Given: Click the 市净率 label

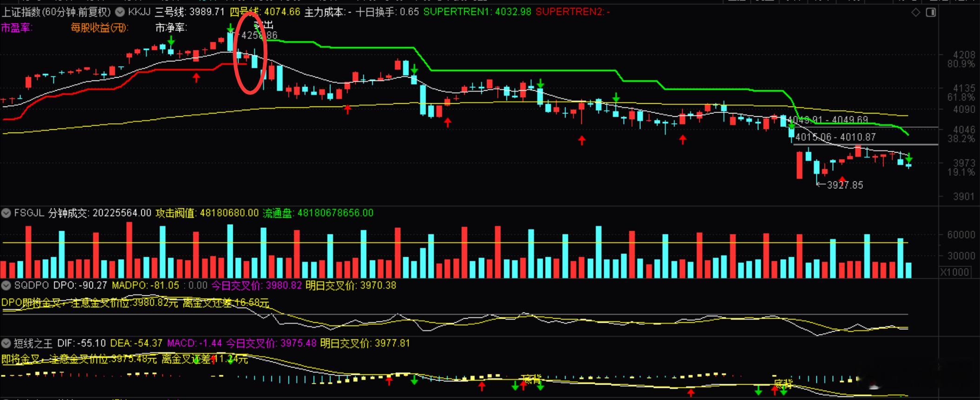Looking at the screenshot, I should coord(171,28).
